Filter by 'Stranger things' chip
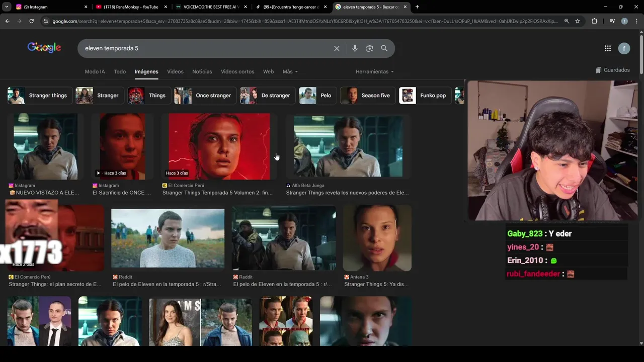 (x=39, y=96)
